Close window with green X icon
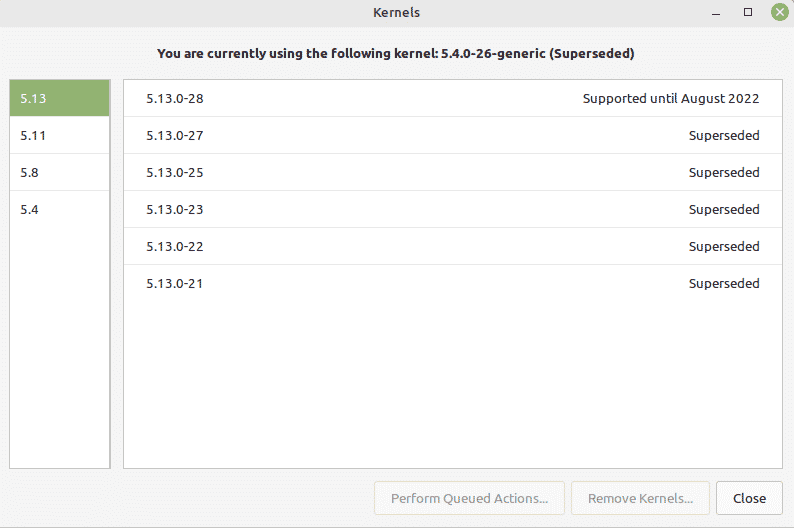794x528 pixels. 780,12
